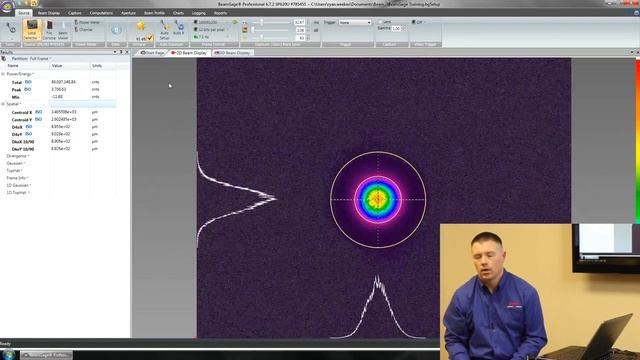Click the Gamma value field
This screenshot has height=360, width=640.
pyautogui.click(x=396, y=29)
